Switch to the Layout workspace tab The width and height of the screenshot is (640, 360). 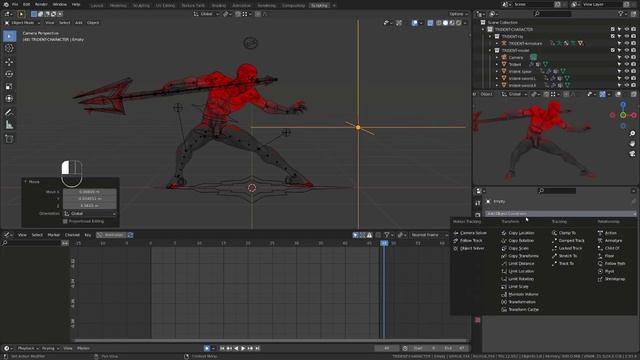click(x=97, y=6)
